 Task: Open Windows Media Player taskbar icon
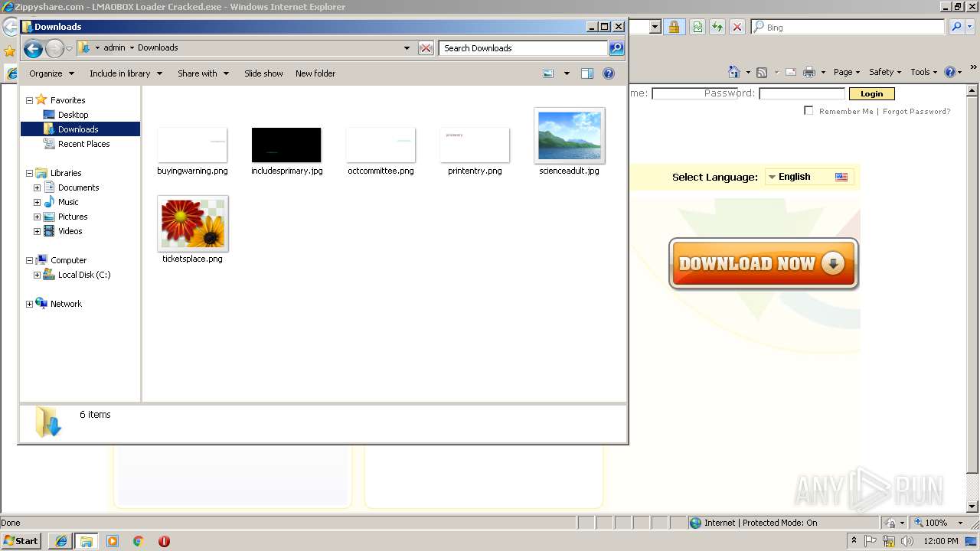(x=113, y=541)
